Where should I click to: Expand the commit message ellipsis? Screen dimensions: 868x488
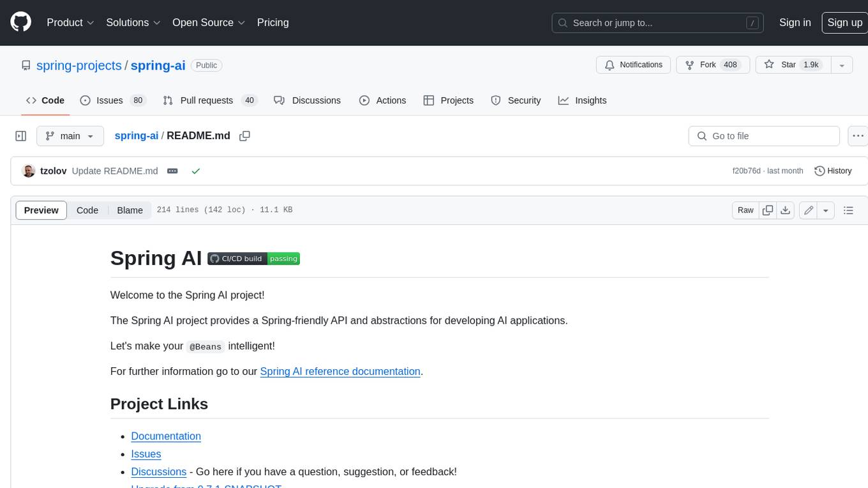[172, 171]
